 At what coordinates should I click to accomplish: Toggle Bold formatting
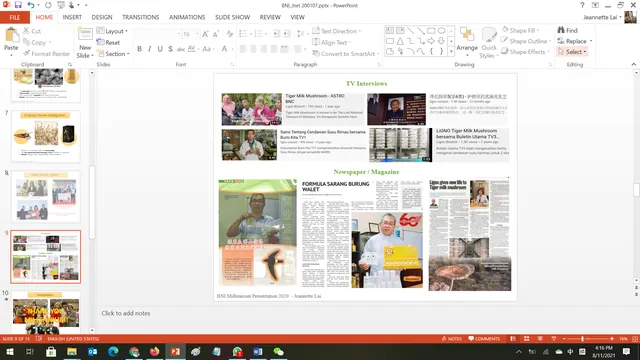140,49
